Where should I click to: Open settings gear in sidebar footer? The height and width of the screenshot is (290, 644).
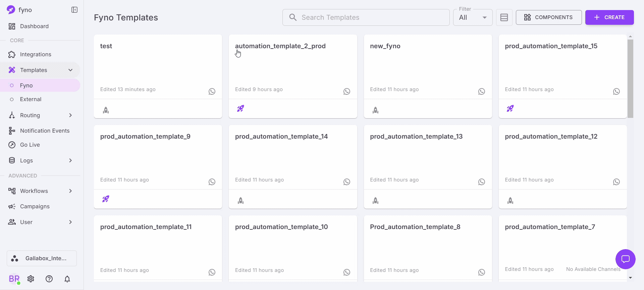(x=31, y=279)
